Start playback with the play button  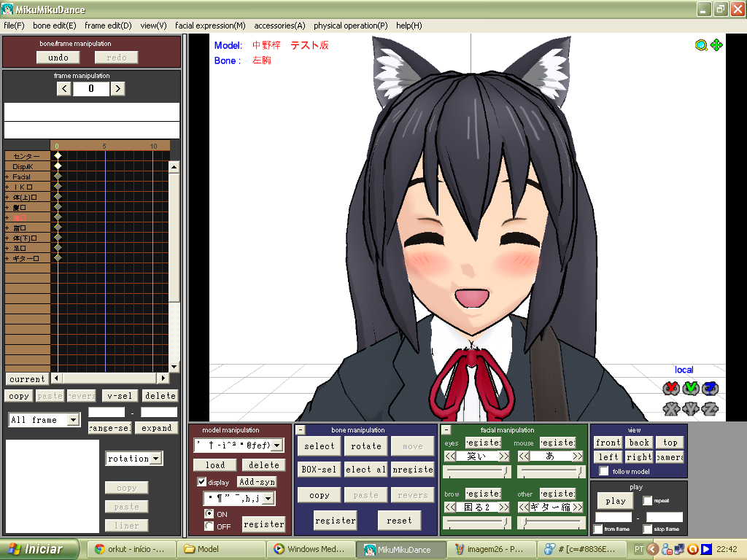point(615,501)
